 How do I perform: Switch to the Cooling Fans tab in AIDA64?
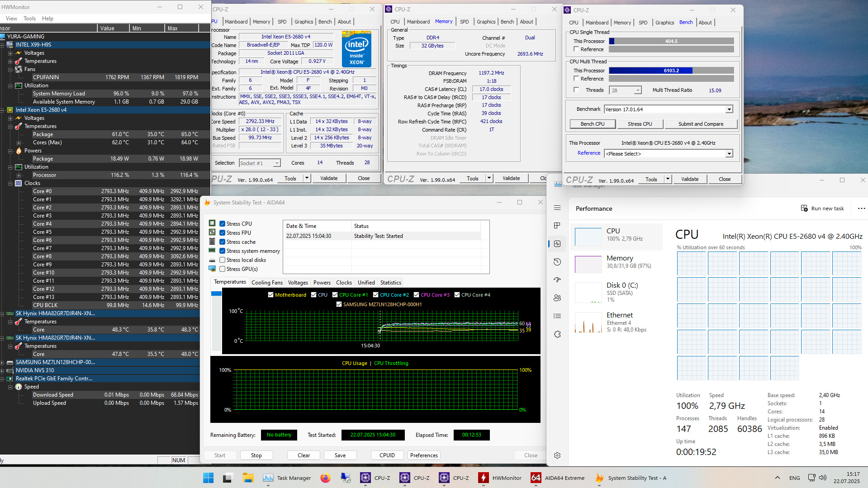click(267, 283)
